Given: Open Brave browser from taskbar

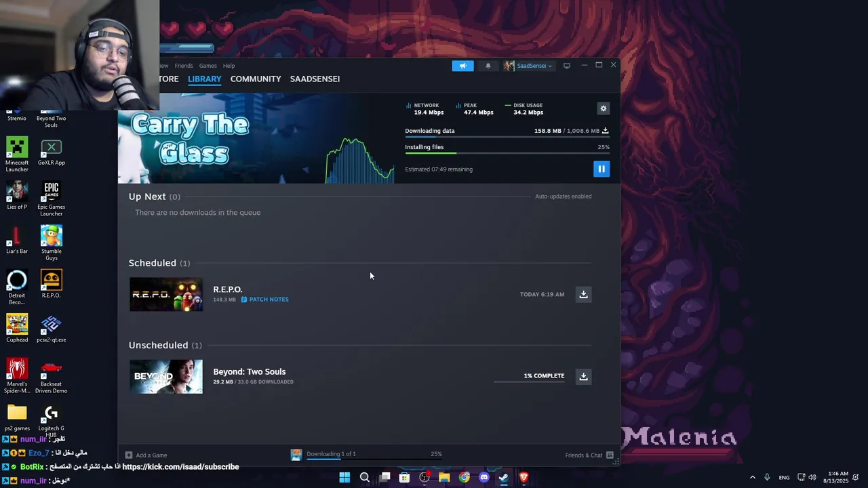Looking at the screenshot, I should click(x=524, y=477).
